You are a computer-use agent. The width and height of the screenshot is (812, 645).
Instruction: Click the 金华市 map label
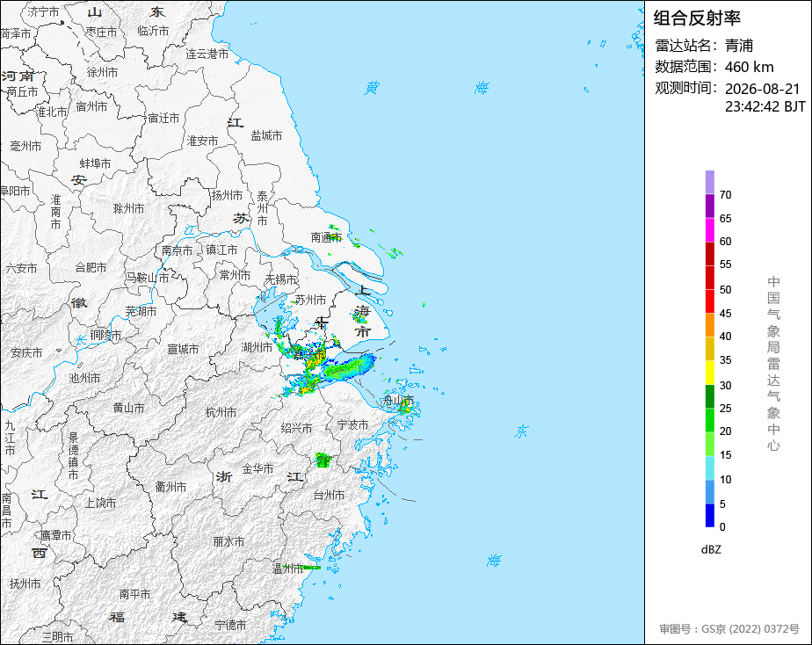coord(257,468)
